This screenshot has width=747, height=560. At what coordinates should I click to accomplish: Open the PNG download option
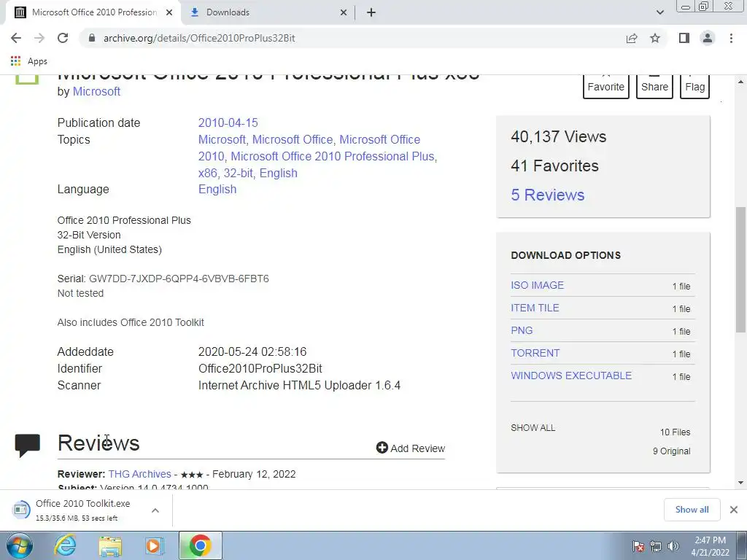[522, 330]
